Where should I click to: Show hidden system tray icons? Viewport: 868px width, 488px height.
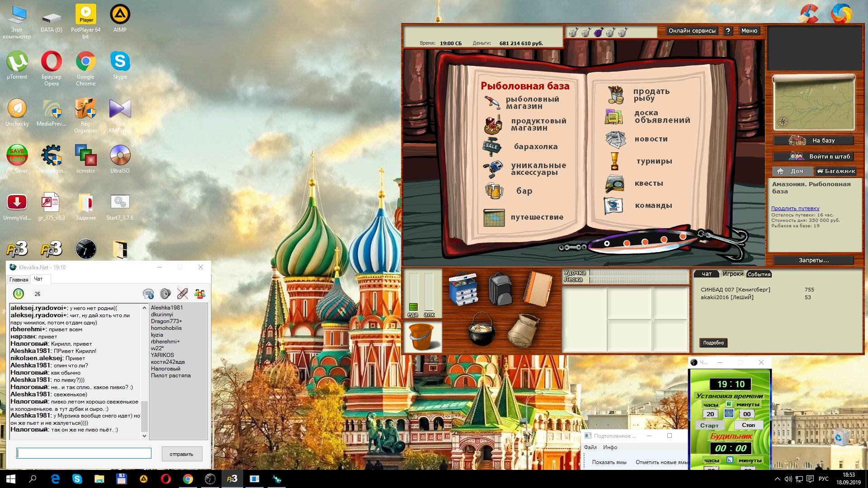[x=777, y=479]
